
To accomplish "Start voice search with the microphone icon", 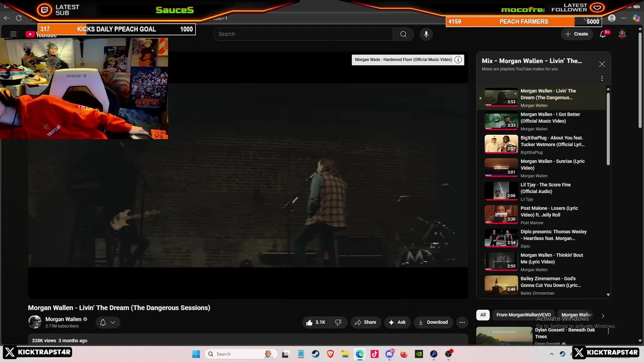I will point(426,34).
